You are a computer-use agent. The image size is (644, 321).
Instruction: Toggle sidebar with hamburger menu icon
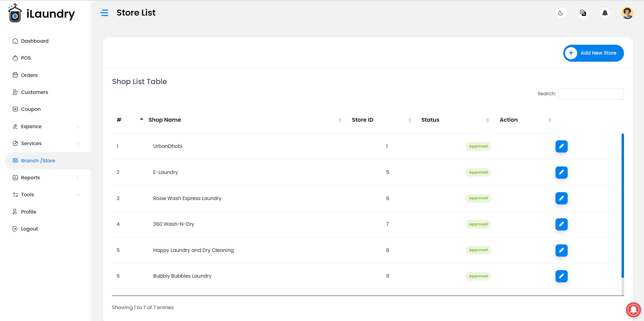[104, 13]
